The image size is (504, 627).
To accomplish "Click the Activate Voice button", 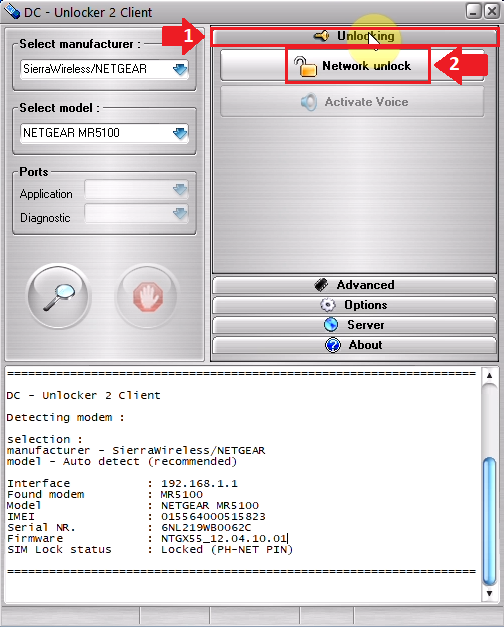I will [352, 102].
